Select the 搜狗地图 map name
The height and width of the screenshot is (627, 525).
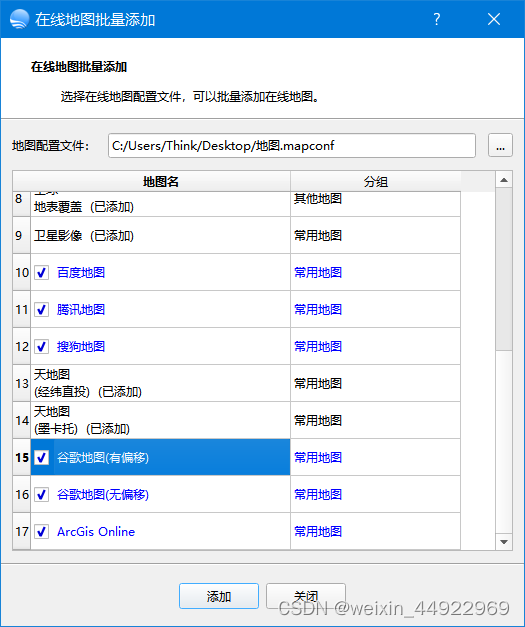pyautogui.click(x=81, y=346)
